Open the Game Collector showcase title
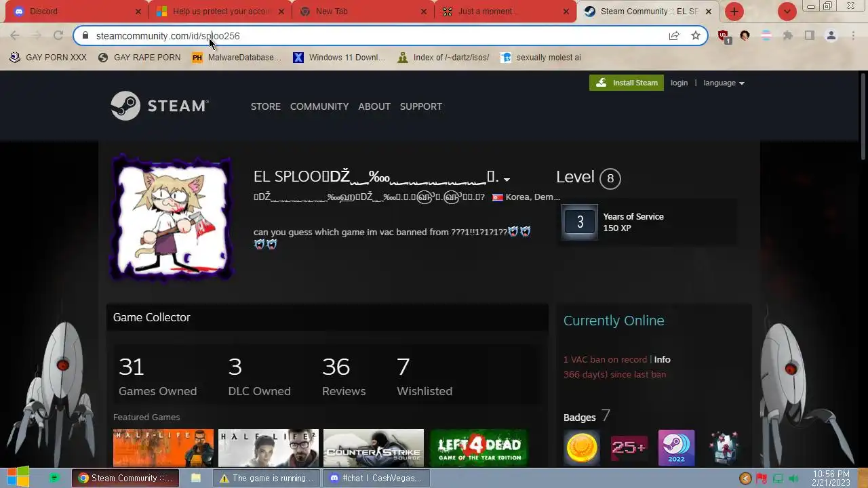 point(152,317)
